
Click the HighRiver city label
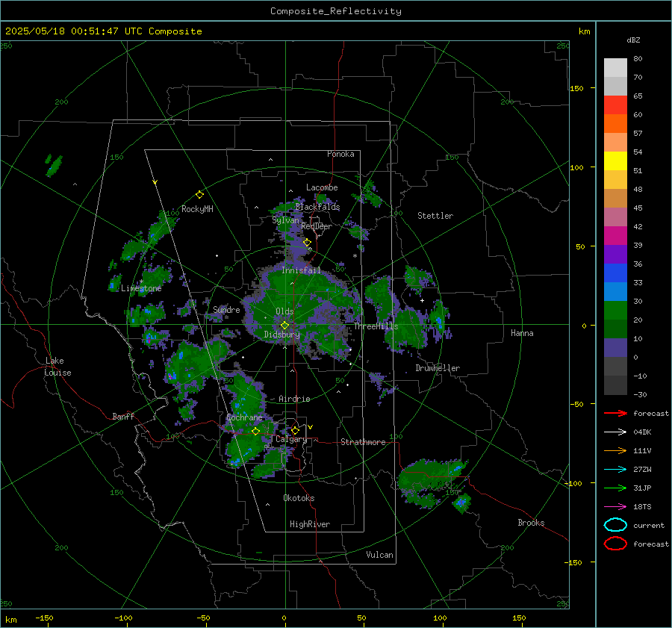pos(310,524)
